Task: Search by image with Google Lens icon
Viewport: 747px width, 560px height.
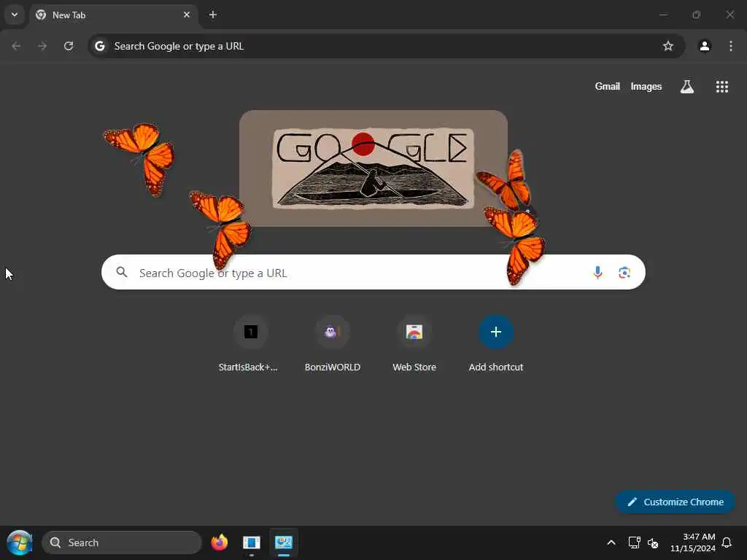Action: [x=624, y=273]
